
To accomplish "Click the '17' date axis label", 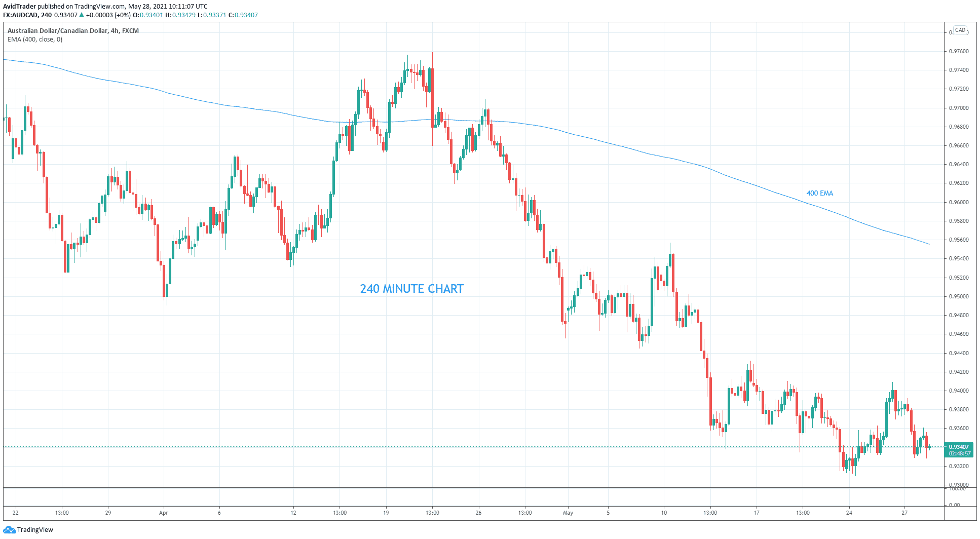I will point(757,513).
